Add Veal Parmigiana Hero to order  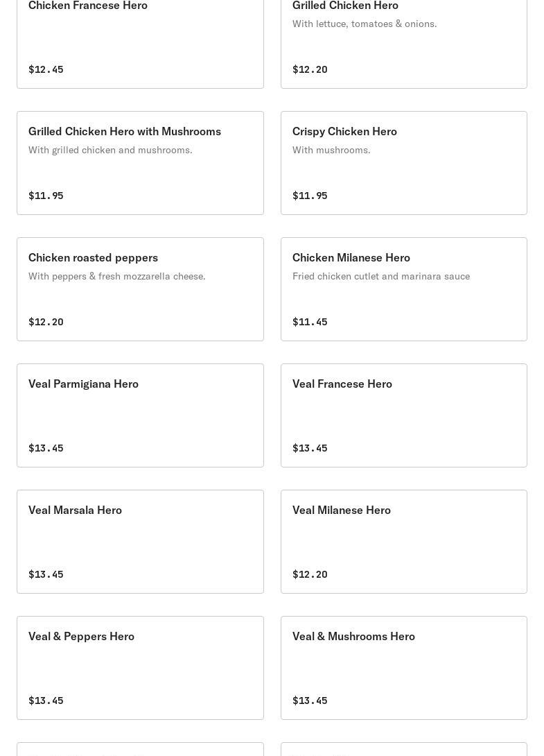(140, 415)
